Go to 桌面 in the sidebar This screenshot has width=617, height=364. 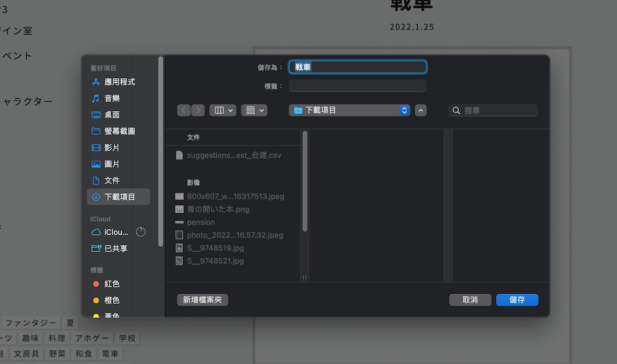coord(112,115)
